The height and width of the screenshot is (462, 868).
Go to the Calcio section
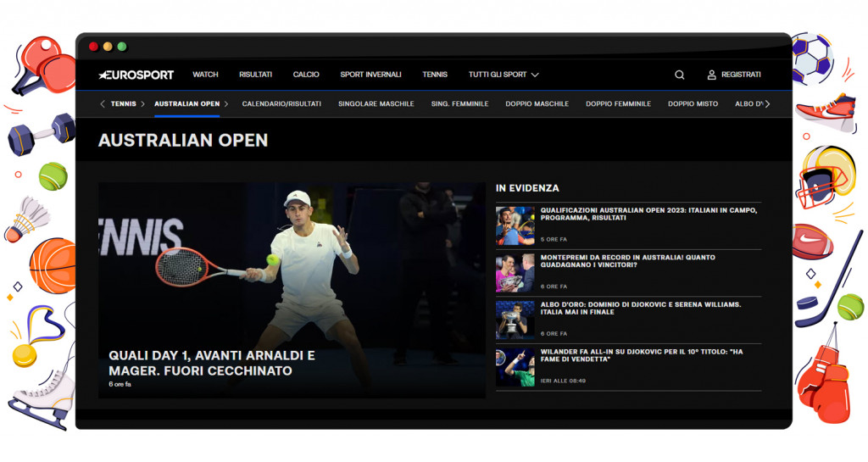click(306, 75)
